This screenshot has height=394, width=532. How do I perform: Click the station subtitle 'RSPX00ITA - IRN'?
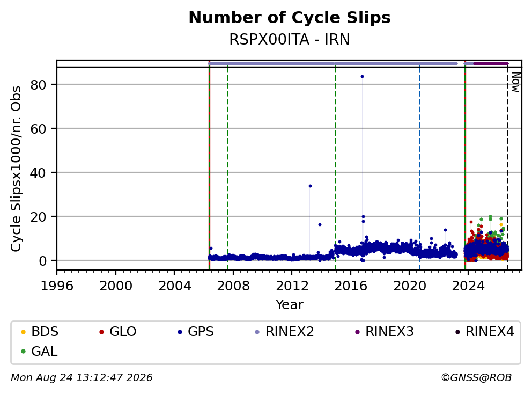[290, 39]
